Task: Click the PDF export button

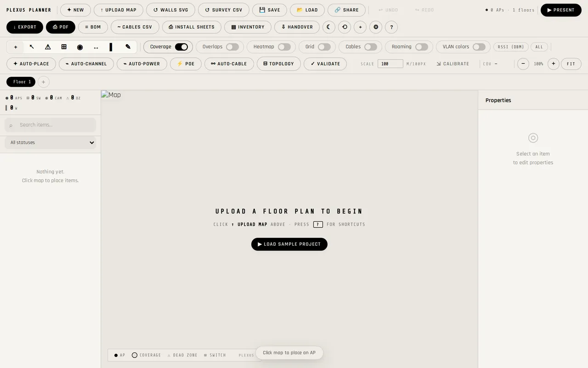Action: click(61, 27)
